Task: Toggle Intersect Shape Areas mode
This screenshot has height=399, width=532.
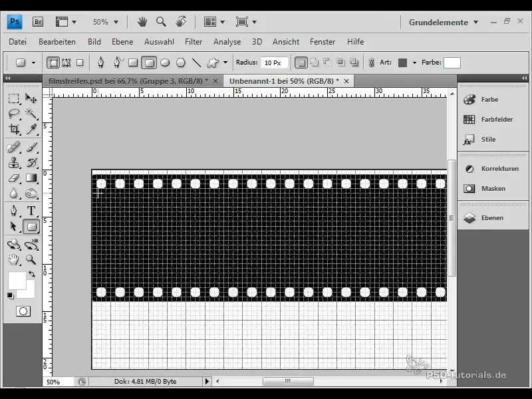Action: [x=340, y=63]
